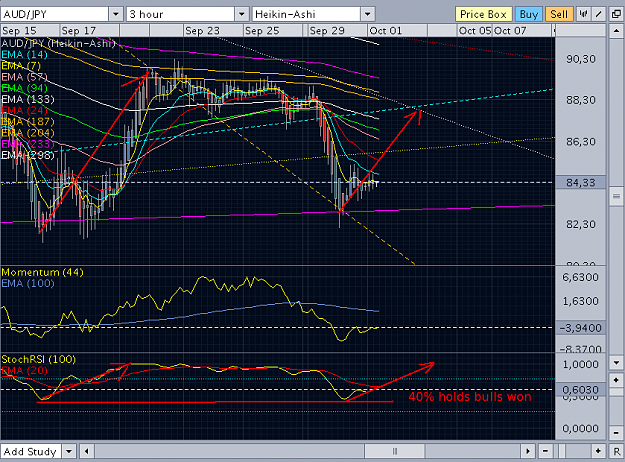Click the AUD/JPY (Heikin-Ashi) legend label

(x=58, y=43)
